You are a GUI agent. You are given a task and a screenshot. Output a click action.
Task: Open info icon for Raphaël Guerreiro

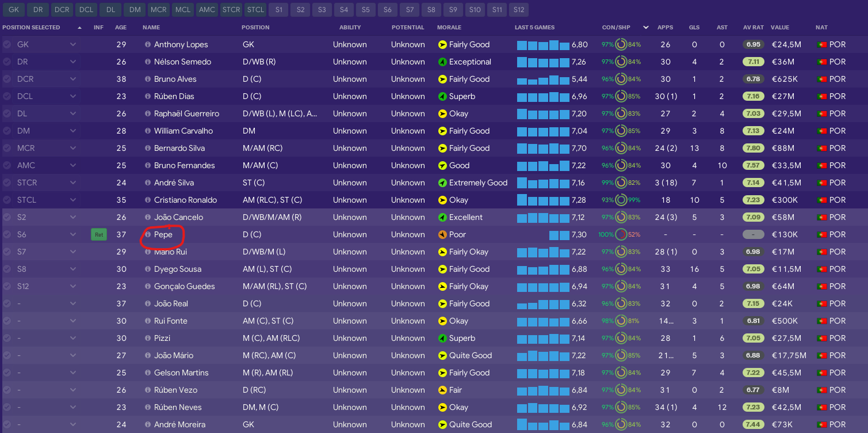148,113
